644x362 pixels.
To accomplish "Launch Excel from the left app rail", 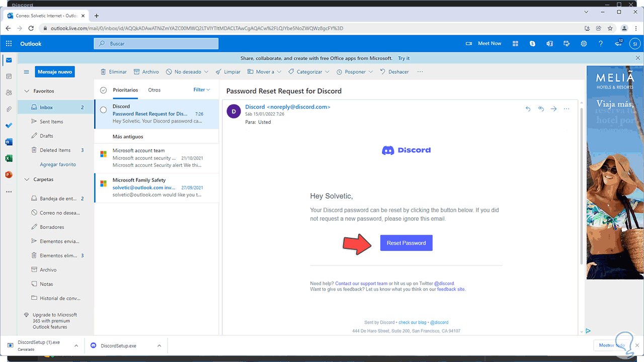I will pos(9,158).
